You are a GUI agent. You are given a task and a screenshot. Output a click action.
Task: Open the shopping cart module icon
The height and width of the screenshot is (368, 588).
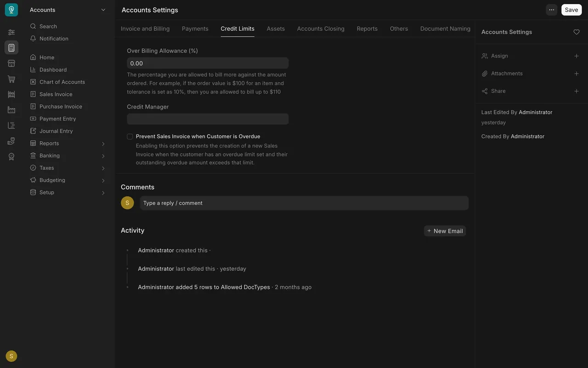pyautogui.click(x=11, y=79)
